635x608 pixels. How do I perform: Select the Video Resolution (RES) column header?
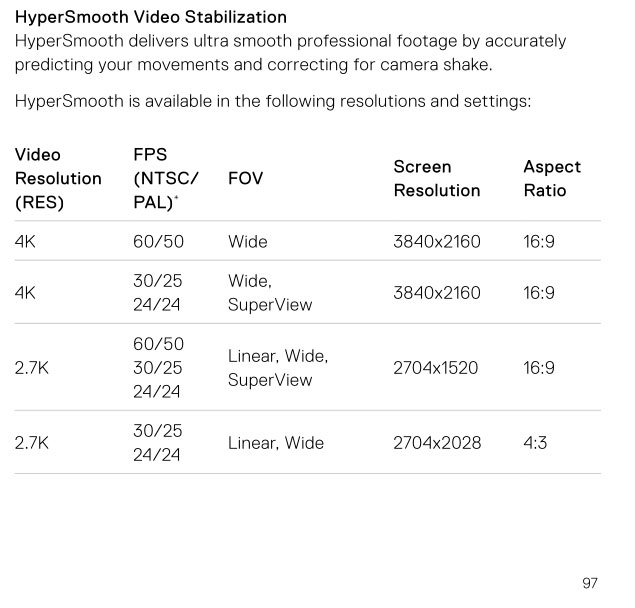click(x=58, y=179)
